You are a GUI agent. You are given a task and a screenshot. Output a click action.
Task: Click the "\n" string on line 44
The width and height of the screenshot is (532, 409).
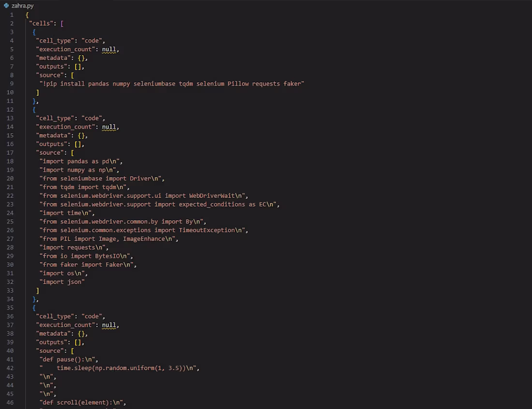pyautogui.click(x=46, y=386)
